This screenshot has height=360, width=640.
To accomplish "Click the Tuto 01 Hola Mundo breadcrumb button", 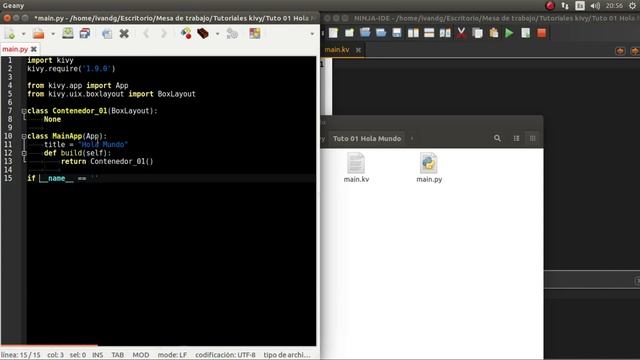I will point(367,138).
